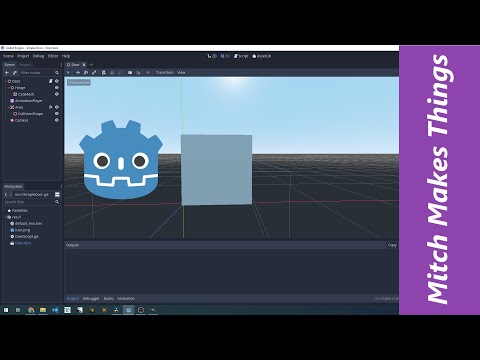Toggle Use Local Space in viewport toolbar
This screenshot has width=480, height=360.
tap(130, 73)
